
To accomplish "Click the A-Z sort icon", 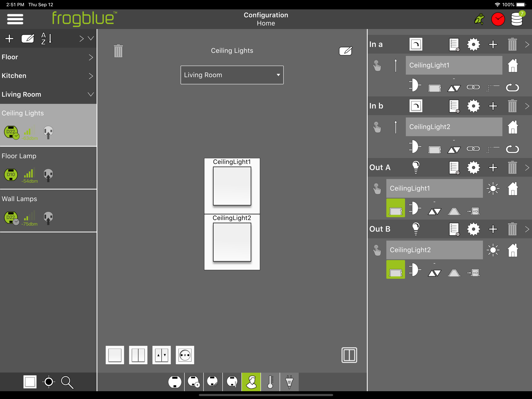I will [46, 39].
